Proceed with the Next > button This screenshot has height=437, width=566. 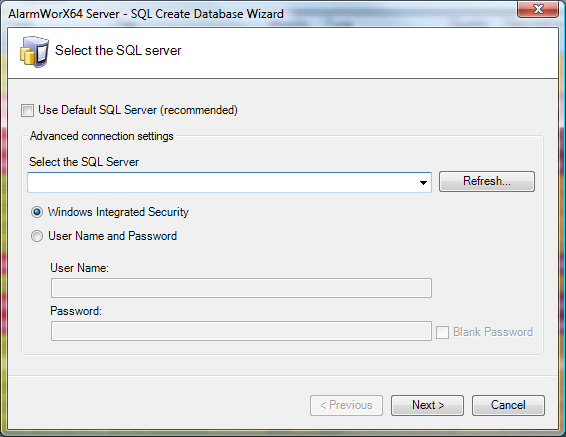coord(427,405)
